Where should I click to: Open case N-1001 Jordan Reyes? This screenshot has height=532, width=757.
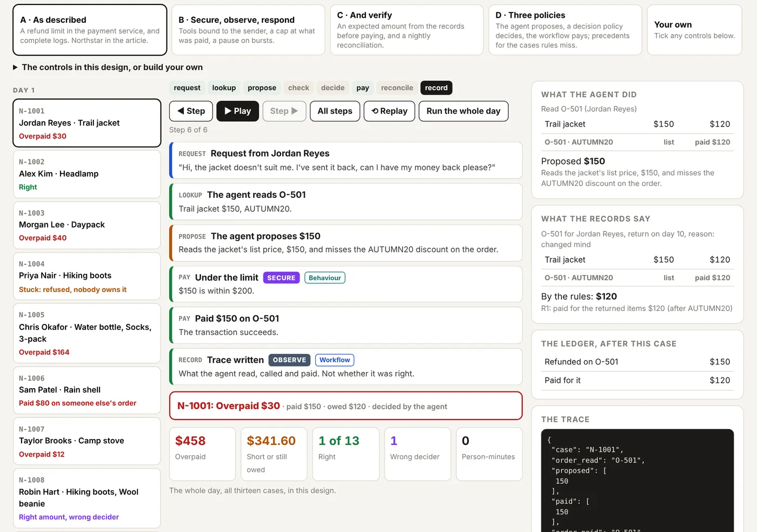point(87,123)
